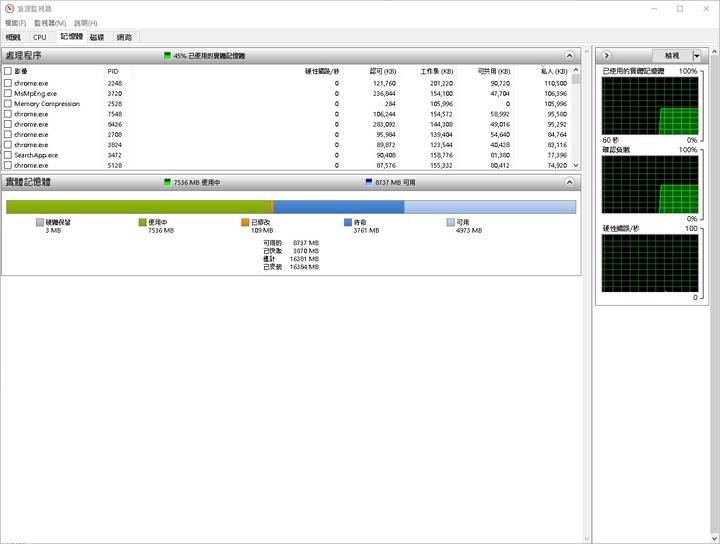Switch to the 概觀 tab
This screenshot has width=720, height=544.
pos(13,37)
